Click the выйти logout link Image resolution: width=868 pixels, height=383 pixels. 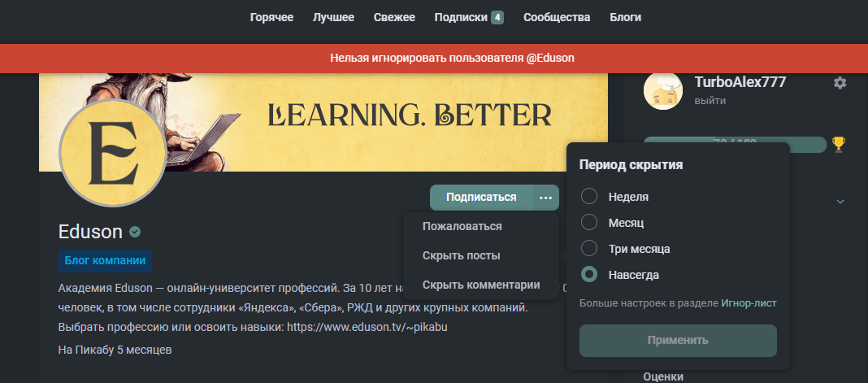pos(710,101)
